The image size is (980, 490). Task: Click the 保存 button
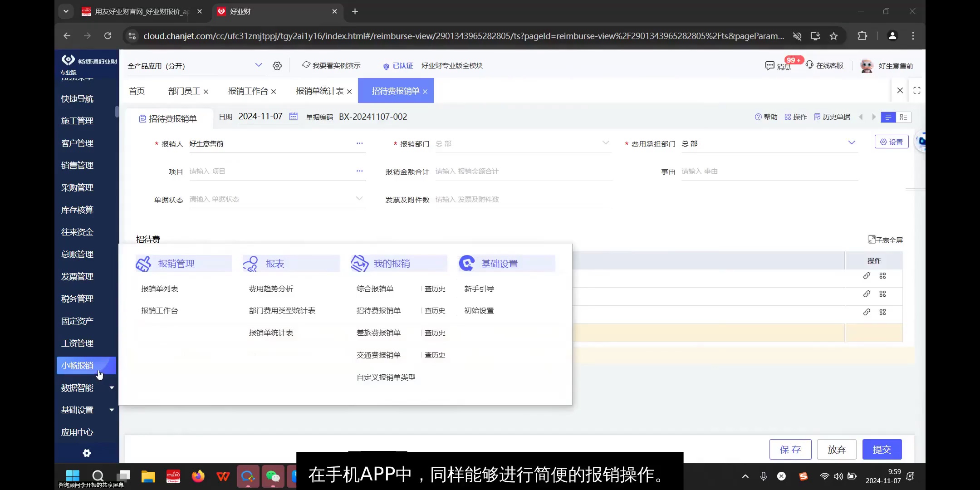tap(790, 449)
